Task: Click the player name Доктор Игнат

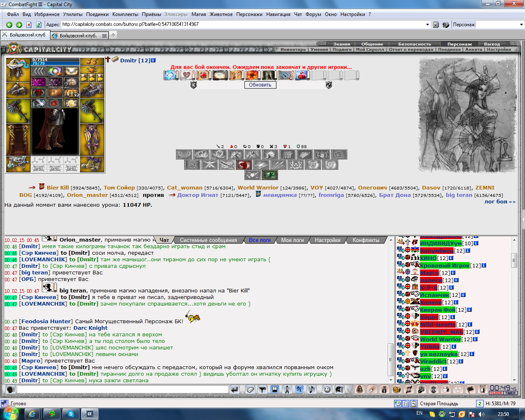Action: [198, 195]
